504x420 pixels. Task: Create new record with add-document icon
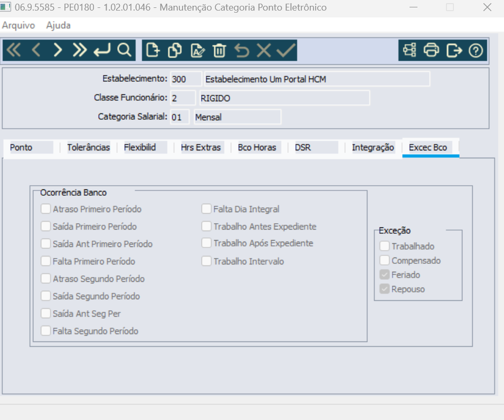pos(153,50)
